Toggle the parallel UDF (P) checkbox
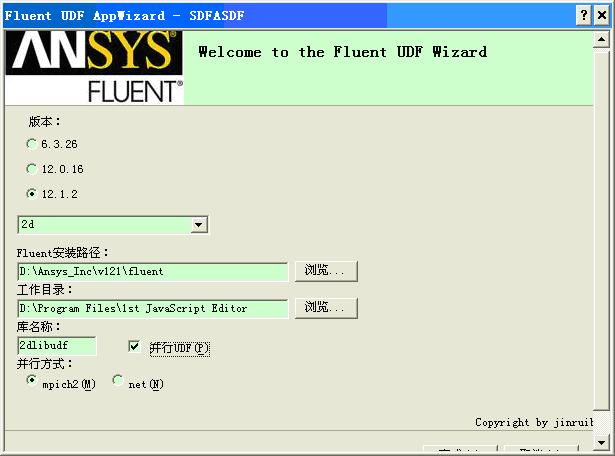This screenshot has width=615, height=456. coord(134,346)
